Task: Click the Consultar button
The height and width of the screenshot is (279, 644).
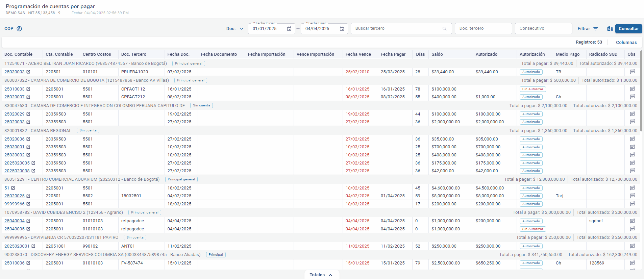Action: tap(628, 29)
